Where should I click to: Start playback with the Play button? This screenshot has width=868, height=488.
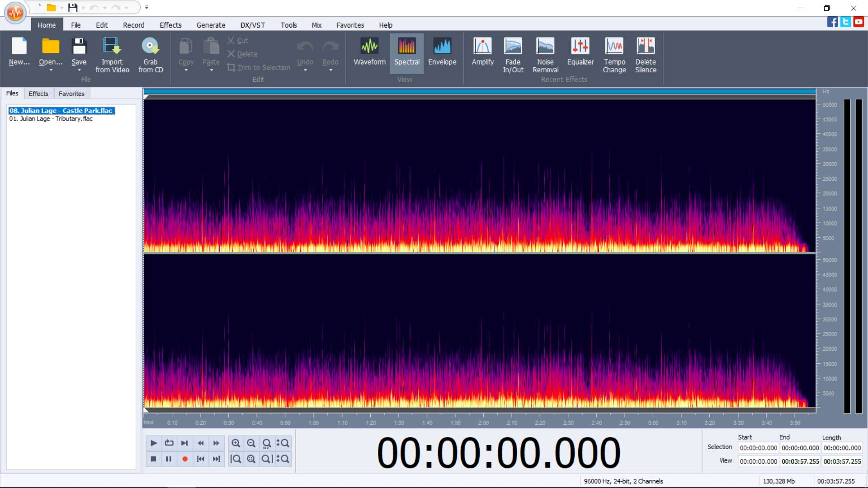[154, 443]
